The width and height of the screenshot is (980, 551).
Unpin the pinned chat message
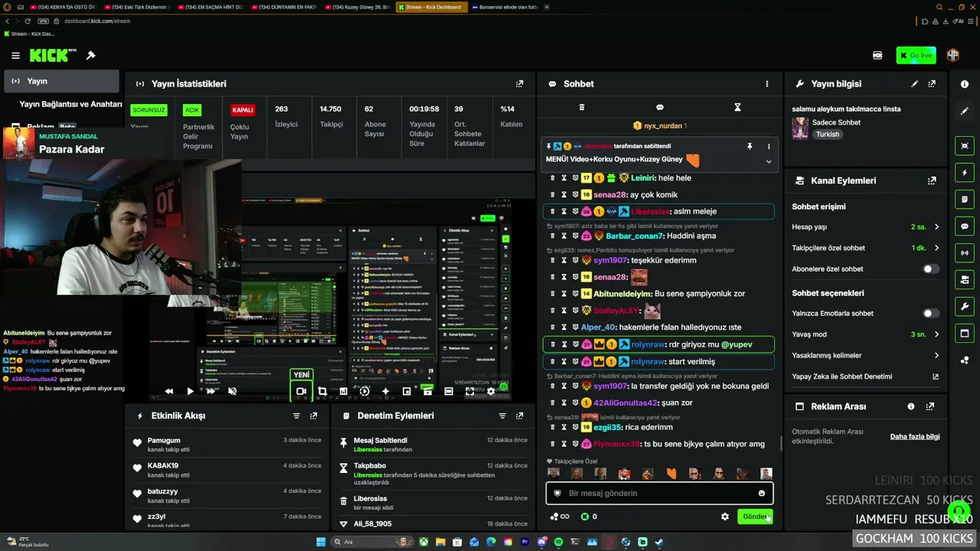coord(750,146)
